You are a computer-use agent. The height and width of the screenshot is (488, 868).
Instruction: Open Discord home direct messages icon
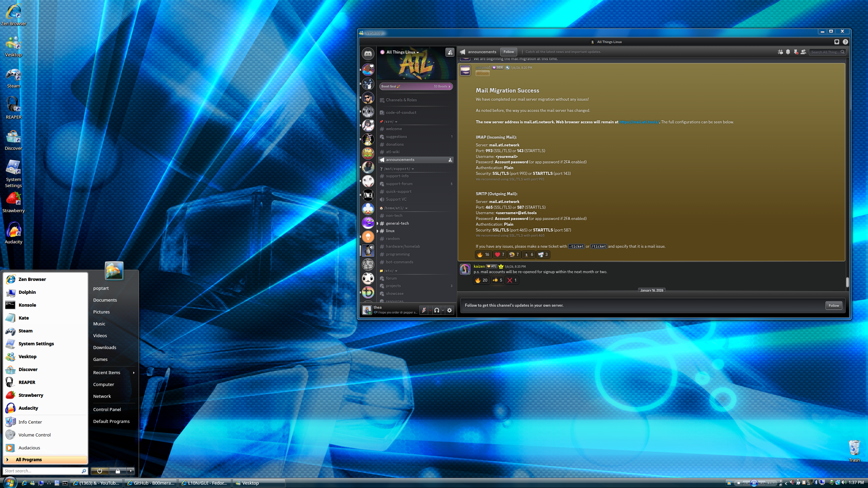(368, 54)
